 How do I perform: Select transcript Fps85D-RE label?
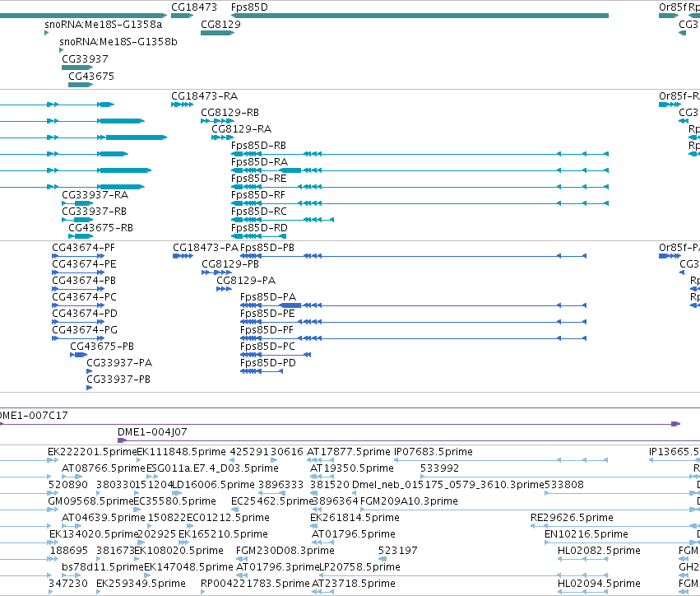click(258, 179)
